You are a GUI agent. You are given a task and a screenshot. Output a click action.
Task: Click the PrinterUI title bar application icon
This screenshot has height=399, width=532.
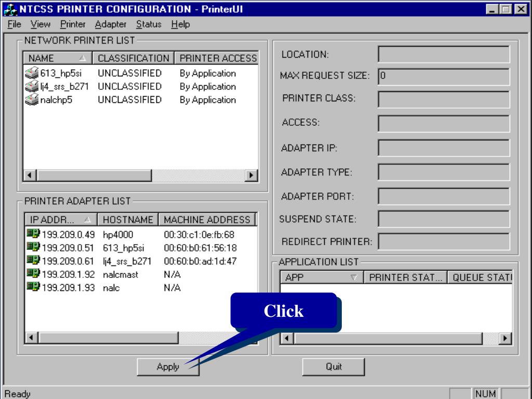(x=10, y=9)
